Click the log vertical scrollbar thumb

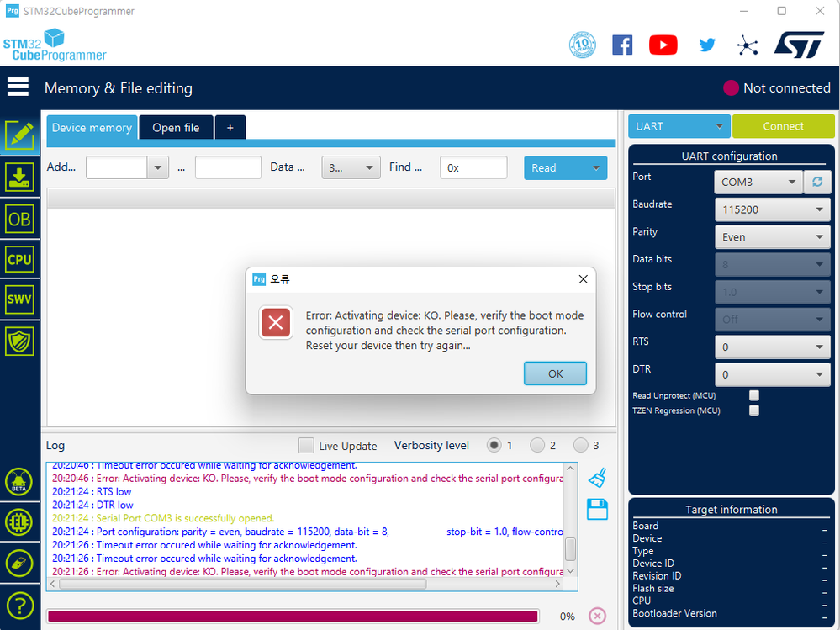tap(571, 549)
